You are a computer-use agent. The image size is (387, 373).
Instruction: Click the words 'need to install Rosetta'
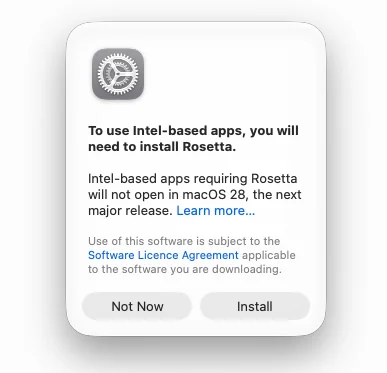click(161, 147)
